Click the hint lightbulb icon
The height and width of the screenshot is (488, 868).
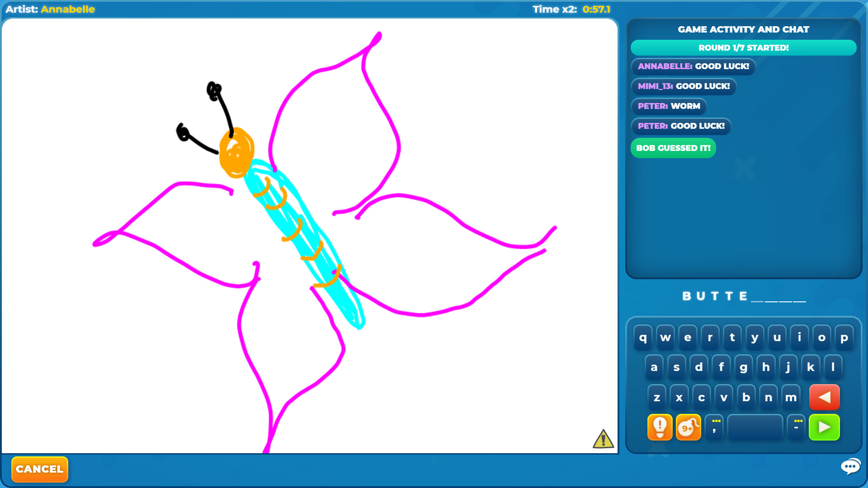(x=660, y=427)
